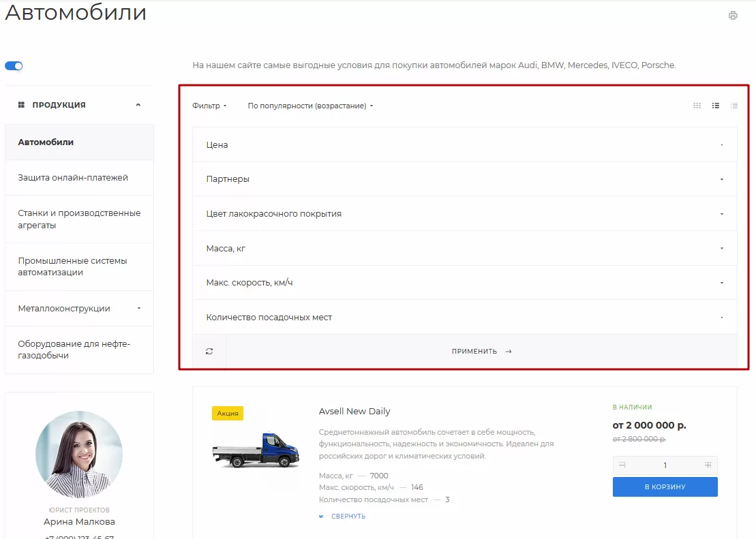Expand the Партнеры filter section

point(465,179)
